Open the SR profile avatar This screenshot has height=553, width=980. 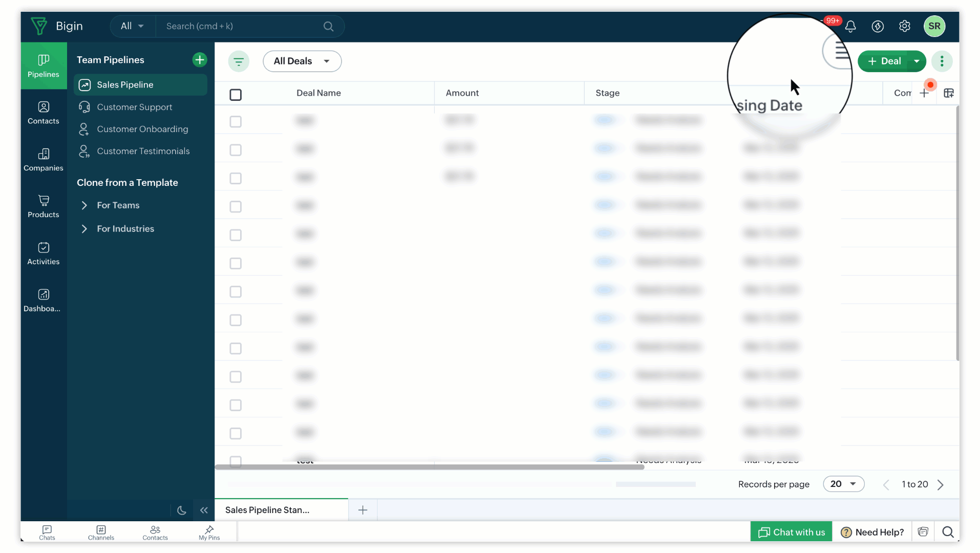(934, 26)
